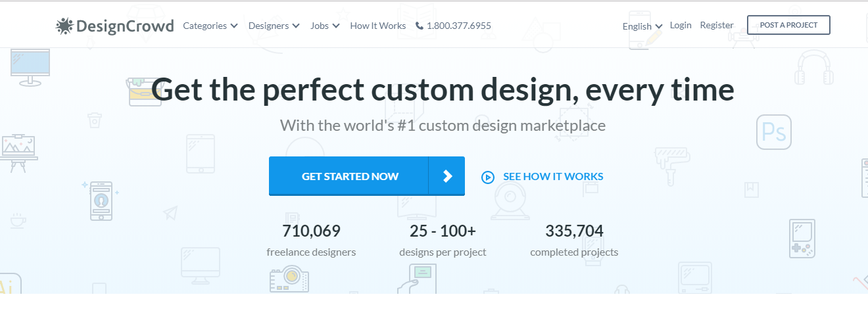Click the world's #1 marketplace subtitle
This screenshot has height=326, width=868.
(x=443, y=125)
